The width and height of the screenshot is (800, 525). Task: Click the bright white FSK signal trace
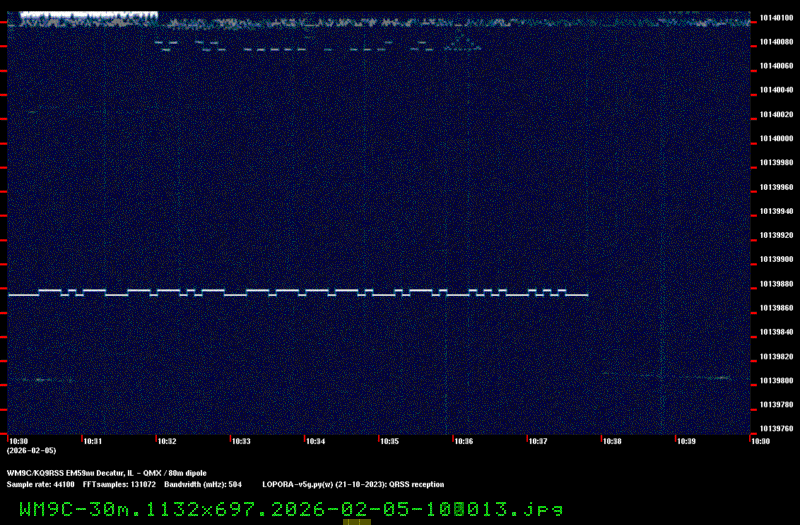[298, 293]
